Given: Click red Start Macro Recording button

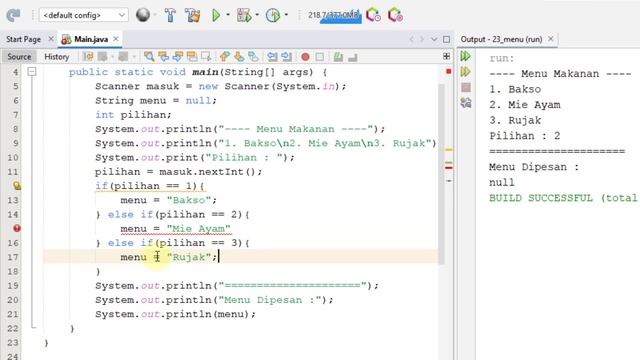Looking at the screenshot, I should pyautogui.click(x=305, y=57).
